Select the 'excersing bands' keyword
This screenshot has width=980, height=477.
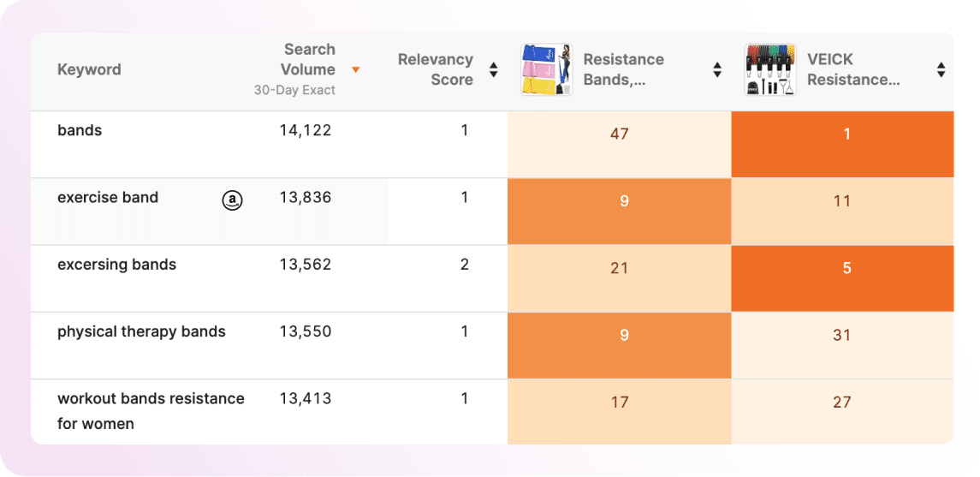pyautogui.click(x=117, y=265)
